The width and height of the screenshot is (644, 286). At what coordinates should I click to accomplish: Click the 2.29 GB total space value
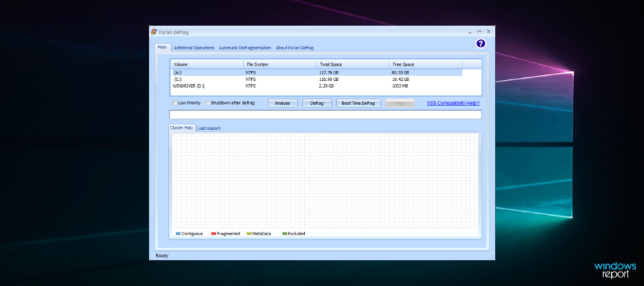point(326,87)
